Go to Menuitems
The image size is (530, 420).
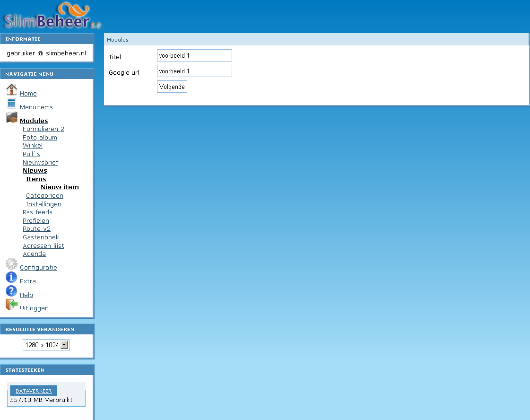(x=36, y=107)
